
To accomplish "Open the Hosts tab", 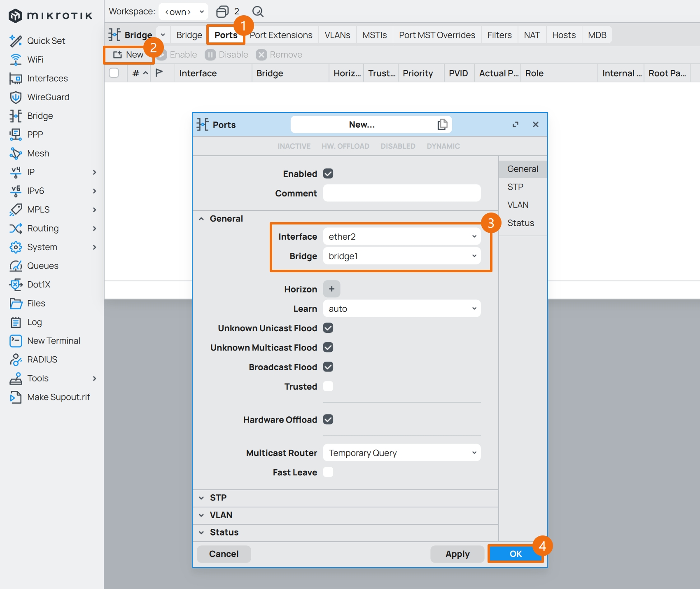I will [564, 35].
